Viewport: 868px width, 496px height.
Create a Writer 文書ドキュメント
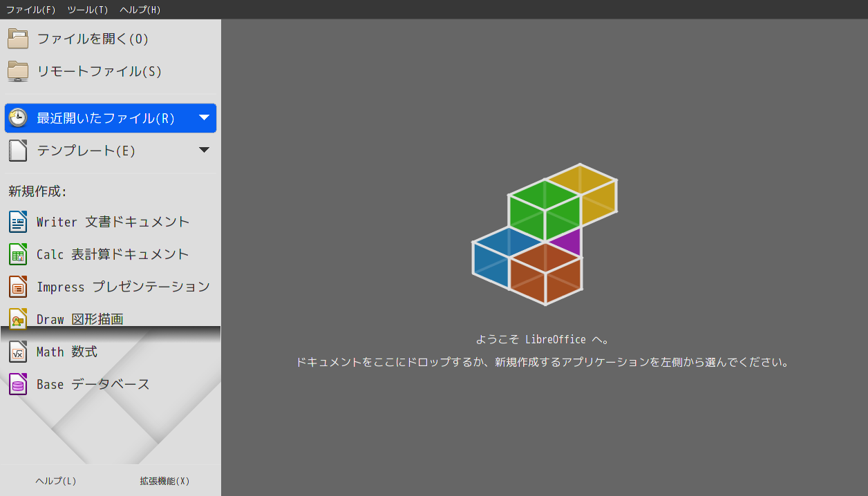(x=111, y=222)
